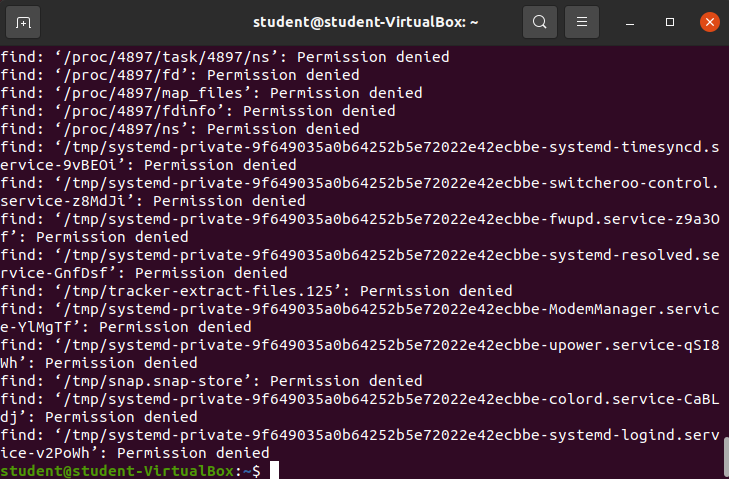Image resolution: width=729 pixels, height=479 pixels.
Task: Click the cursor block after the prompt
Action: point(272,470)
